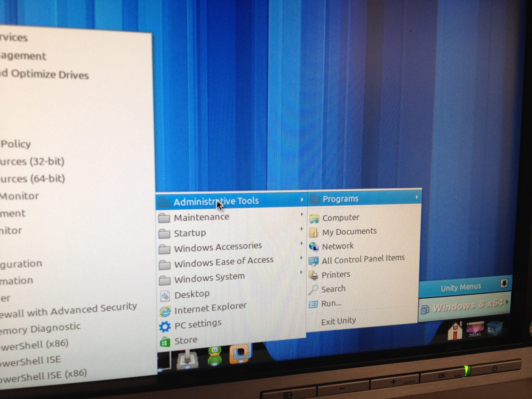Image resolution: width=532 pixels, height=399 pixels.
Task: Click the Run... icon
Action: pos(313,305)
